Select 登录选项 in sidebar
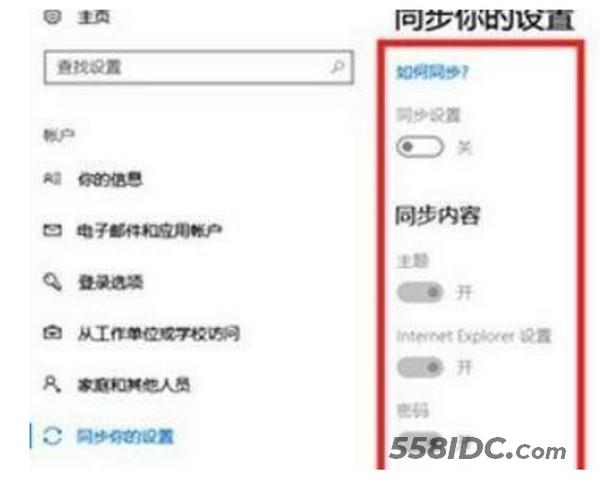This screenshot has width=600, height=485. tap(110, 283)
